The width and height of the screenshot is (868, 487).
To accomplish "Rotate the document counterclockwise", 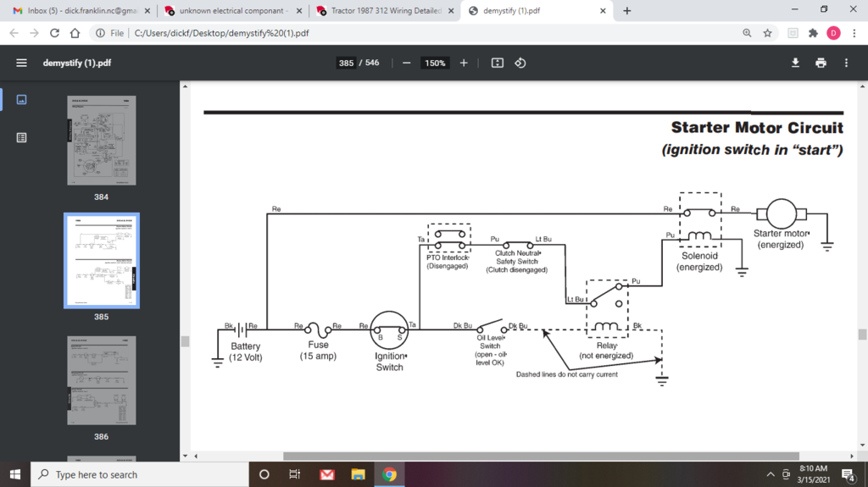I will (520, 63).
